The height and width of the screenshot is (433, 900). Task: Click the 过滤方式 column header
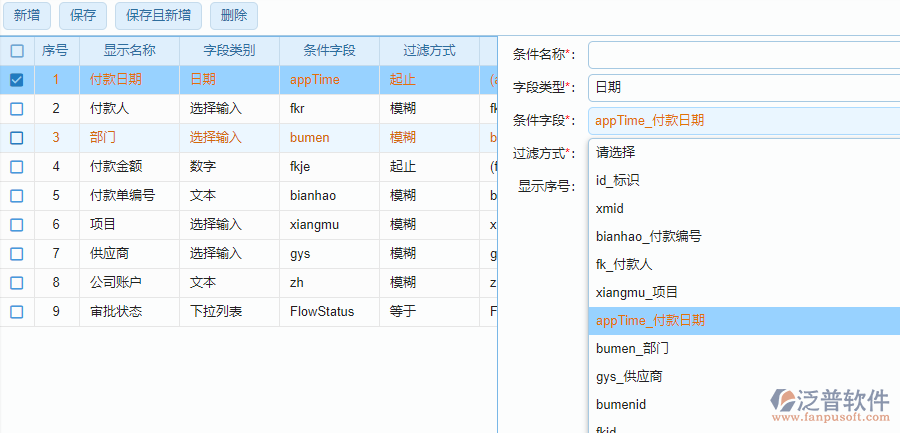pos(429,51)
